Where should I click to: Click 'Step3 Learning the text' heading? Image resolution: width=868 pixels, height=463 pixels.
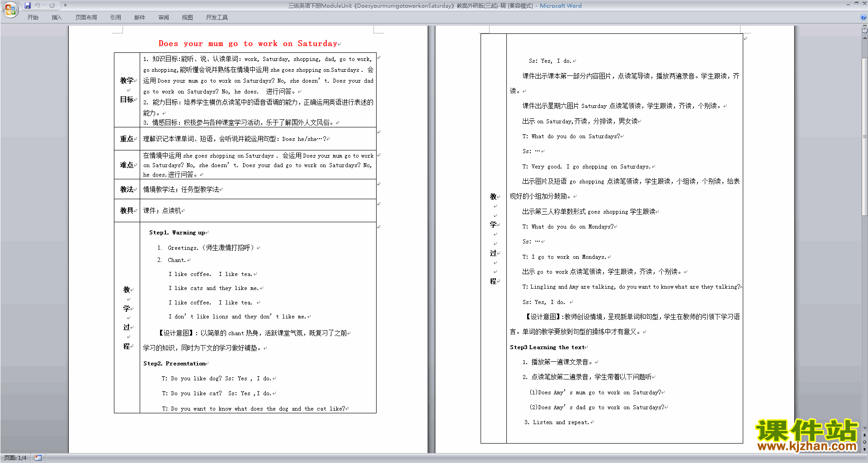coord(547,347)
